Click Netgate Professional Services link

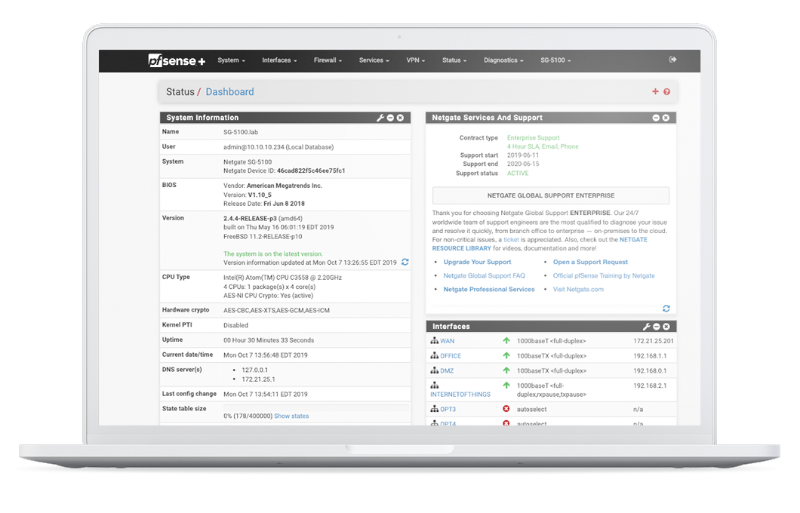pos(489,289)
